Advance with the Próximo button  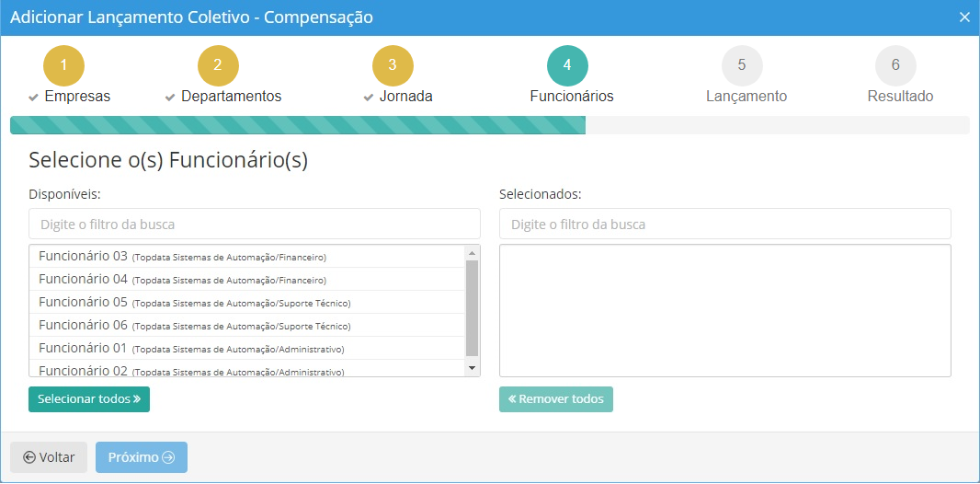point(142,457)
